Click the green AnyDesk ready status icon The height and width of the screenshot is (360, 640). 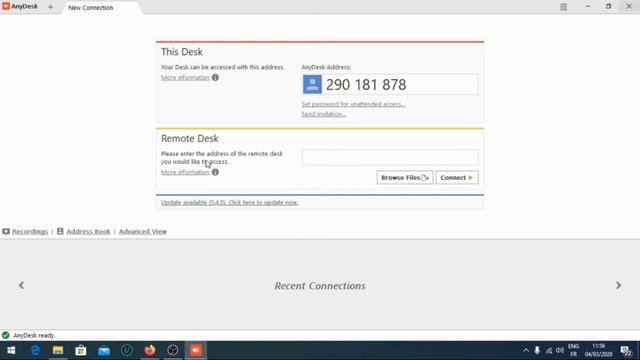coord(6,336)
